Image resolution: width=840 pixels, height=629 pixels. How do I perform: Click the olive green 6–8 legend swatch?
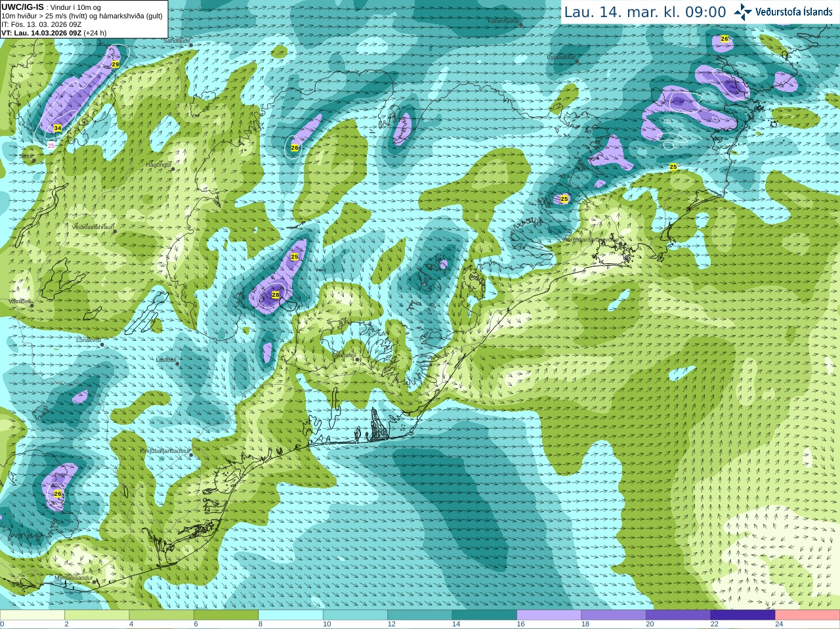coord(226,615)
